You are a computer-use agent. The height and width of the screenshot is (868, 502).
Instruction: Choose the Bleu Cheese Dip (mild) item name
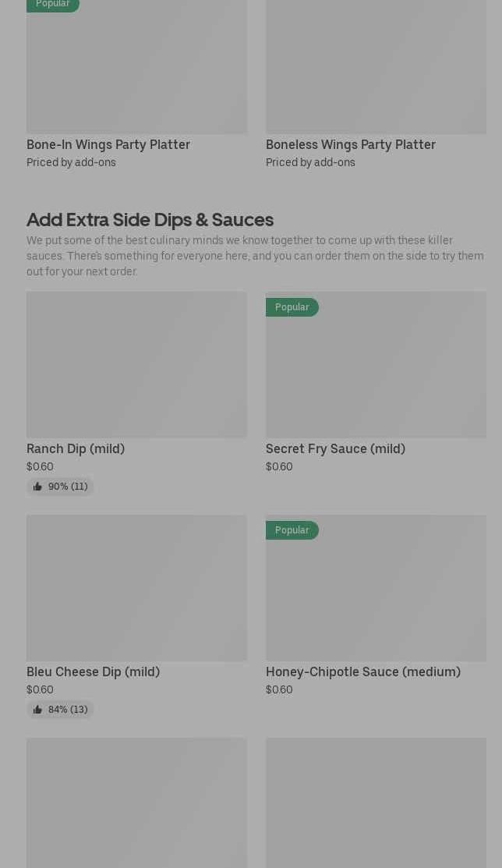pyautogui.click(x=93, y=671)
